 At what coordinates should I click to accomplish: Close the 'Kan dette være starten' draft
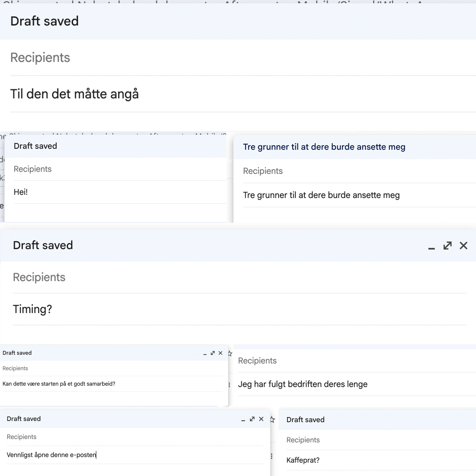(221, 353)
